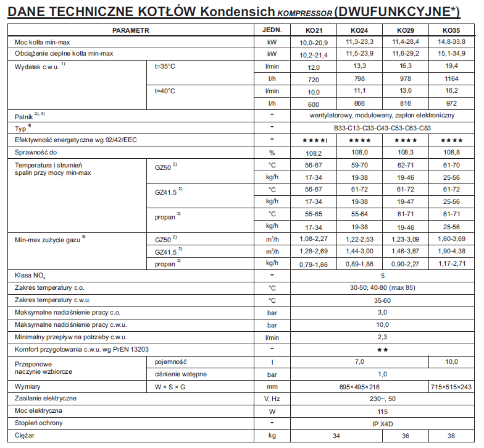Select the efficiency value 108,8
The image size is (484, 448).
click(x=451, y=152)
